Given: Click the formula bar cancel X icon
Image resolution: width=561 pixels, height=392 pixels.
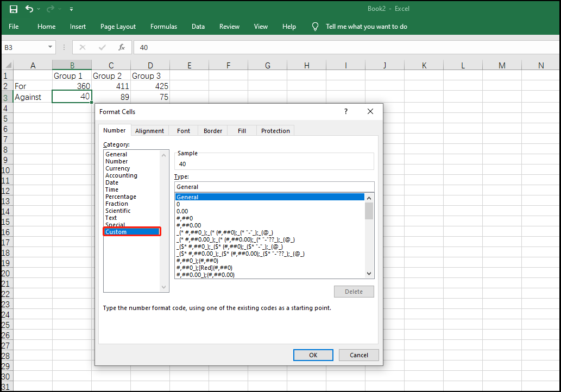Looking at the screenshot, I should click(83, 47).
